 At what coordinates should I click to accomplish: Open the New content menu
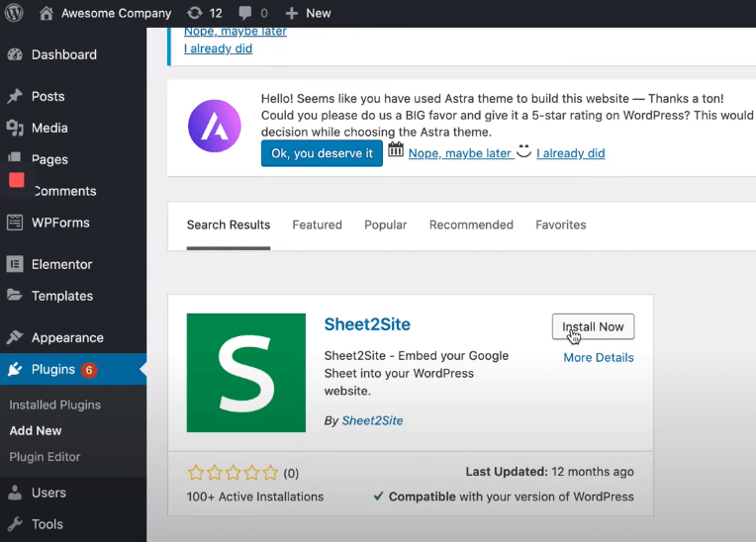point(319,13)
